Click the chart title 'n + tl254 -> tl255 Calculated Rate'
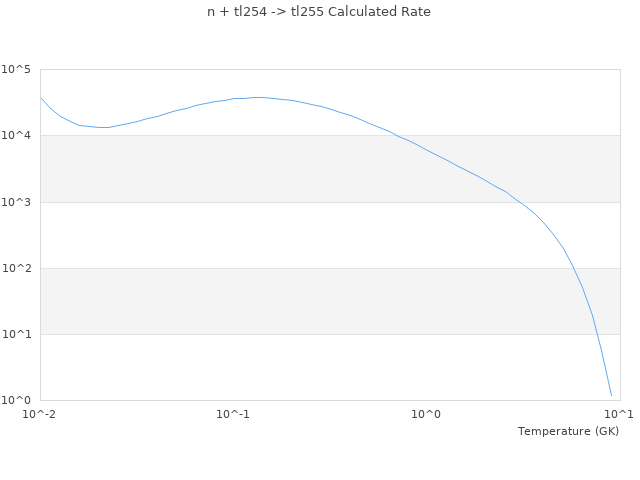This screenshot has height=480, width=640. coord(320,12)
